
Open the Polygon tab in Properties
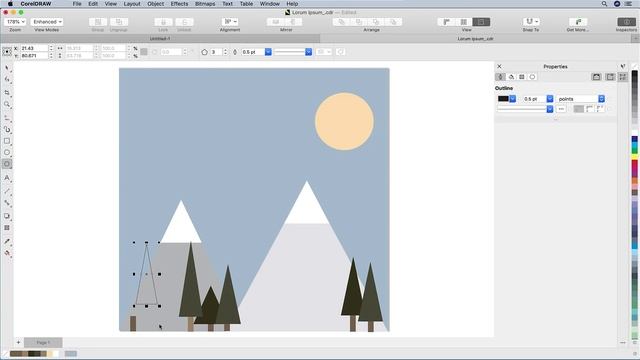point(532,77)
